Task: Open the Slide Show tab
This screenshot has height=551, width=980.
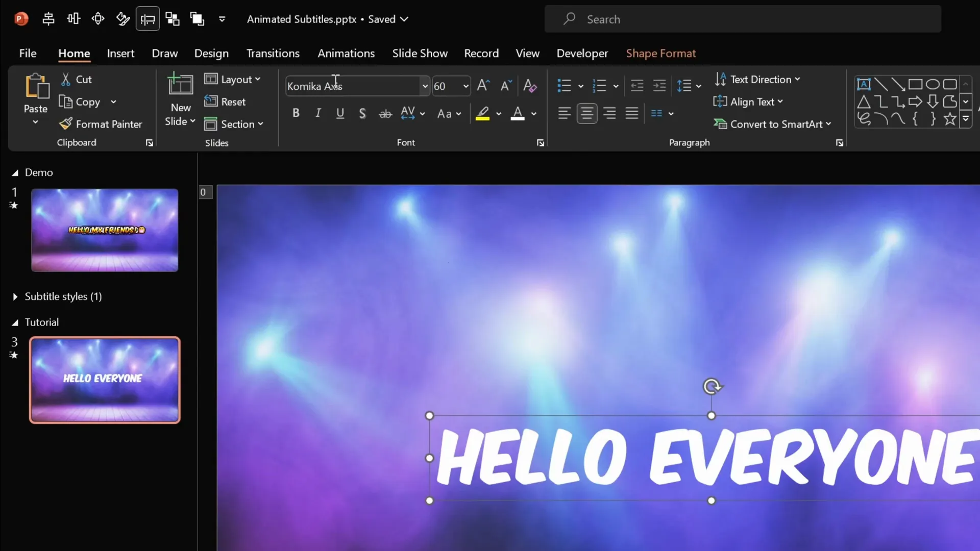Action: [420, 53]
